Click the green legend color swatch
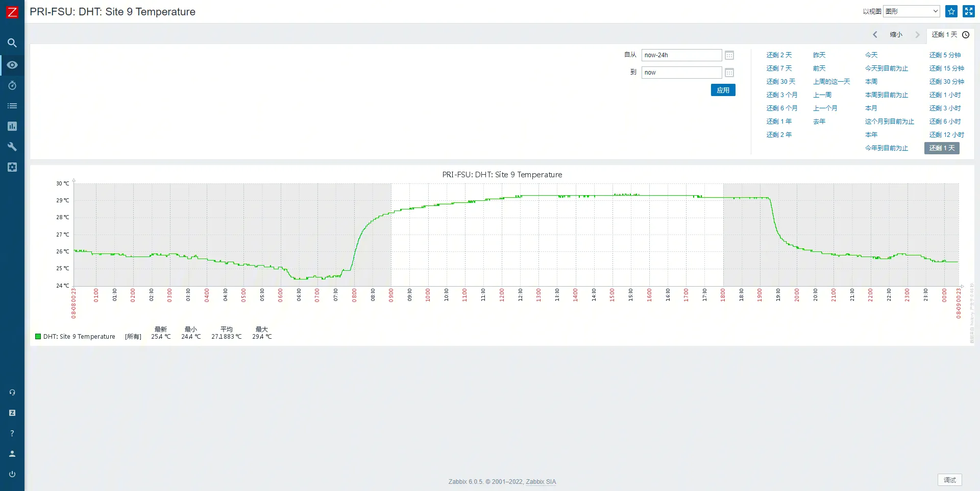This screenshot has height=491, width=980. (38, 337)
